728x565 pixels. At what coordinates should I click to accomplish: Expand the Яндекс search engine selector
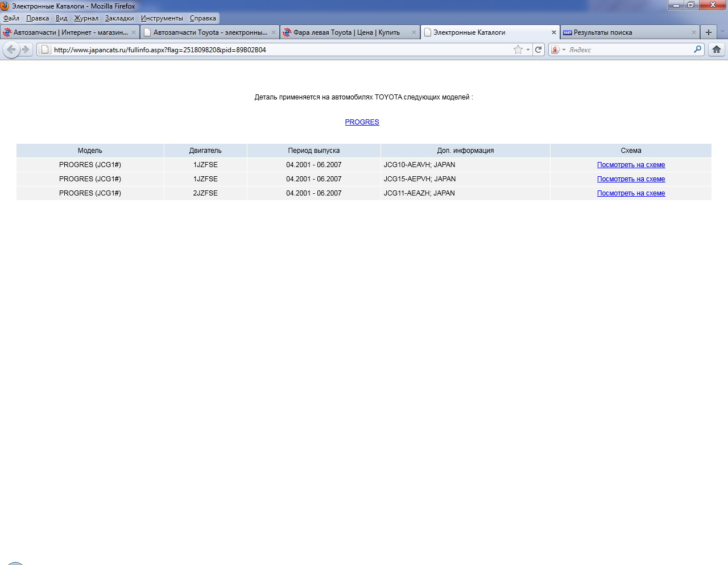point(557,49)
